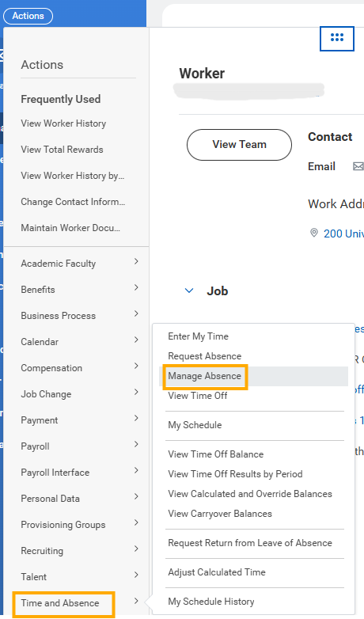Click the Actions pill button
Viewport: 364px width, 619px height.
tap(28, 16)
